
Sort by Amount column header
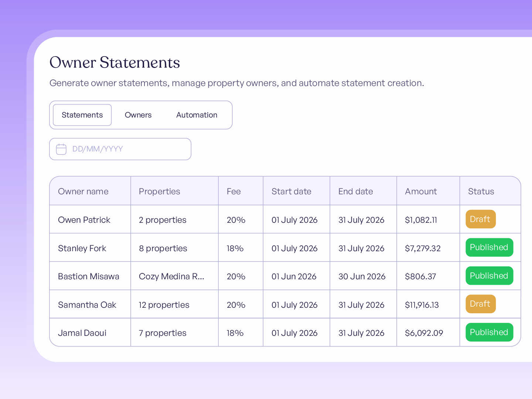coord(421,191)
